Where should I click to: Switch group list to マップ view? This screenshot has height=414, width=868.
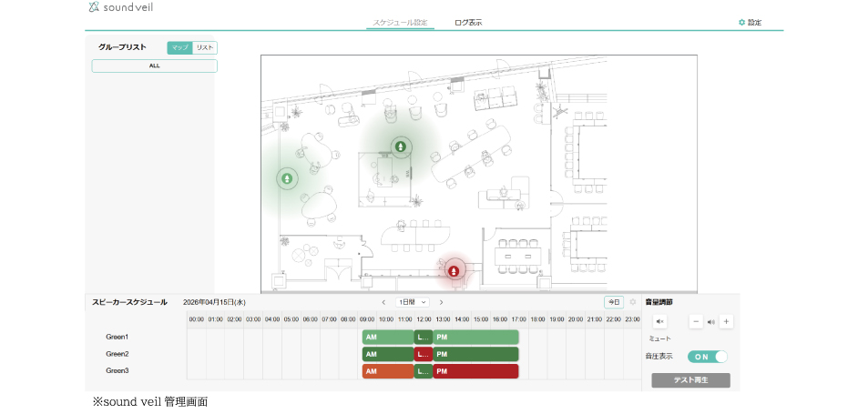[x=180, y=48]
